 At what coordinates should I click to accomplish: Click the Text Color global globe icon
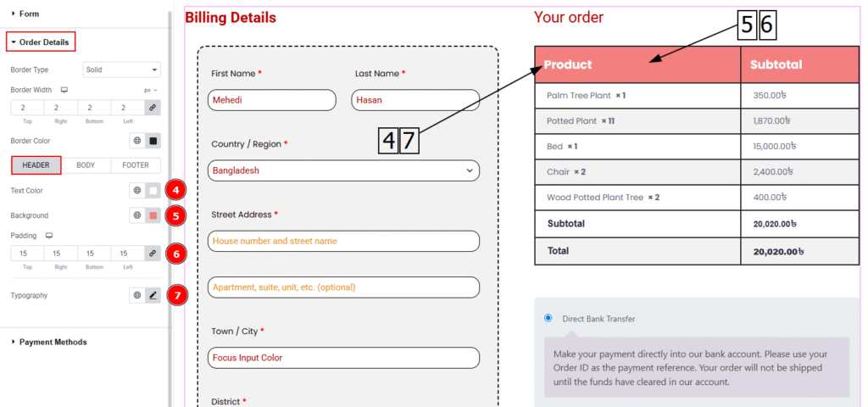click(x=137, y=191)
